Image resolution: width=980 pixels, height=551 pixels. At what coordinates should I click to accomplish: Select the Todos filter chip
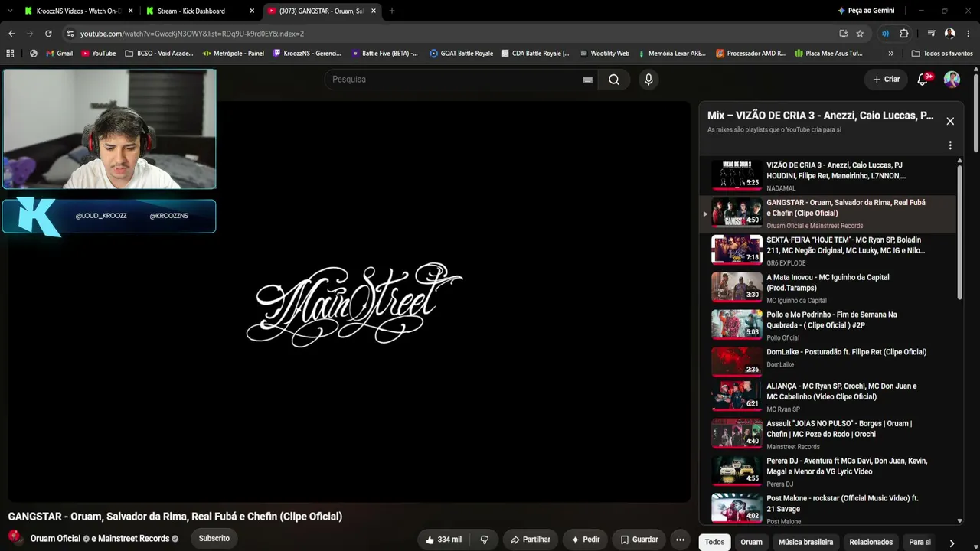(x=714, y=542)
